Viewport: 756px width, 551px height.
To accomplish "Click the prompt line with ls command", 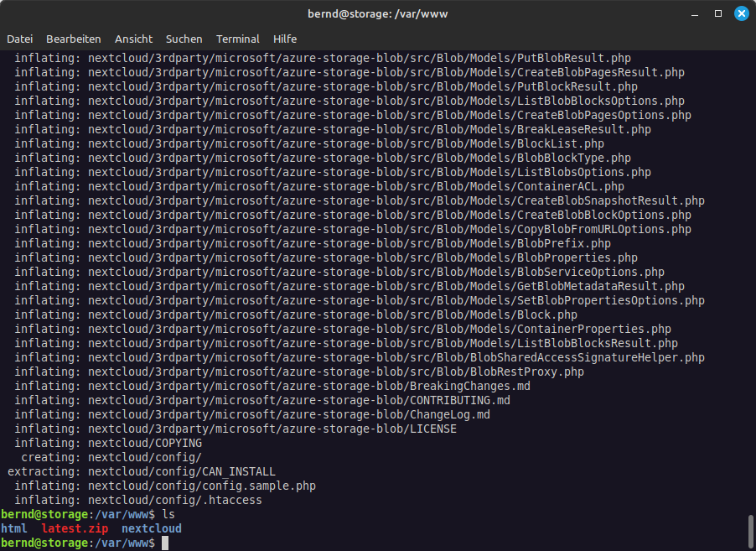I will coord(88,514).
